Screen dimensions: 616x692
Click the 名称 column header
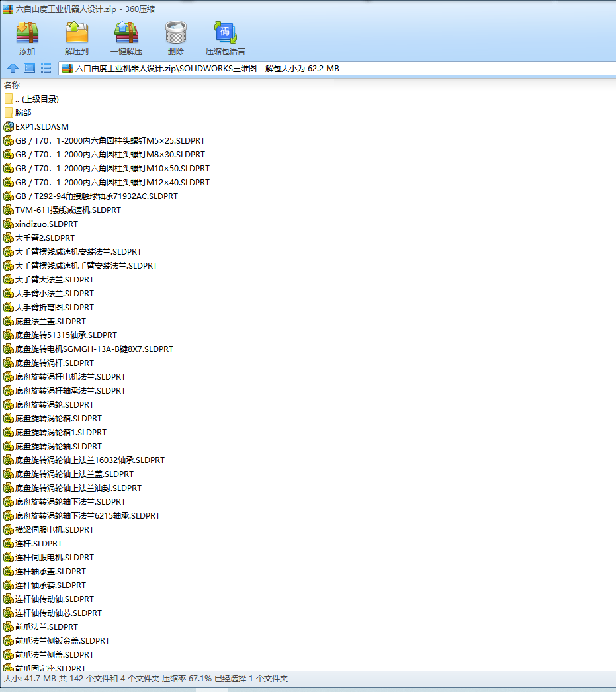pyautogui.click(x=12, y=85)
